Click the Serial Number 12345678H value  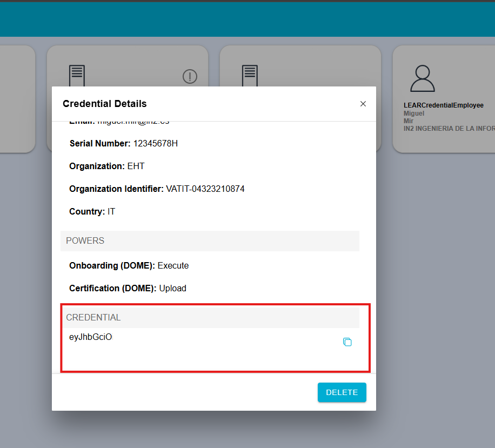tap(155, 144)
